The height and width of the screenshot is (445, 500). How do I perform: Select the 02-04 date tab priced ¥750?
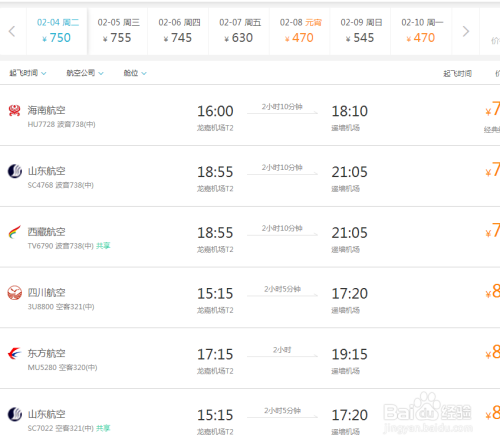[57, 31]
